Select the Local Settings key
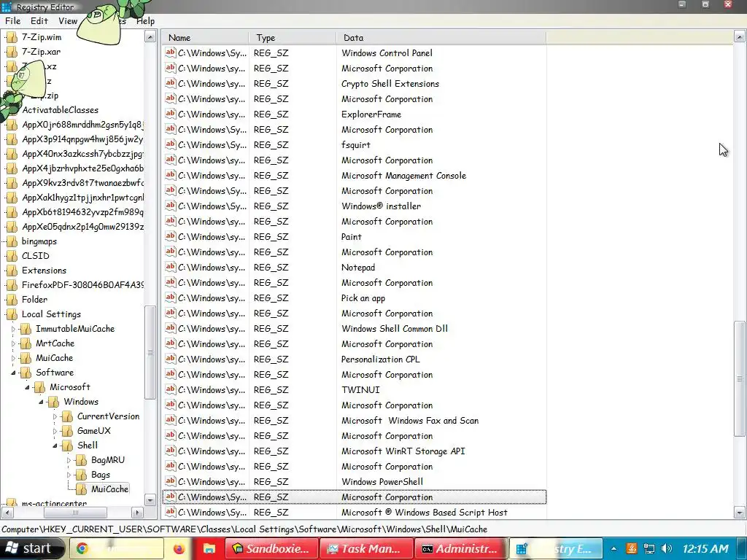Image resolution: width=747 pixels, height=560 pixels. point(51,314)
